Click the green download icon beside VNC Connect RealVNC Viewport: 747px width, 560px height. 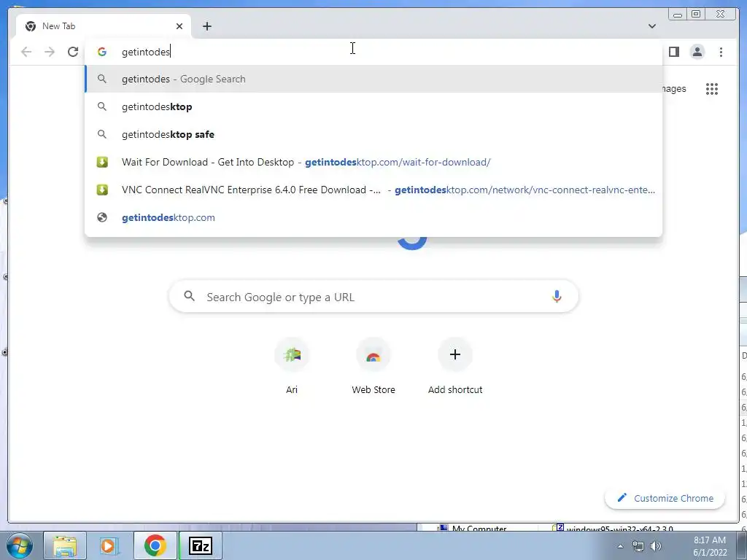pyautogui.click(x=102, y=190)
